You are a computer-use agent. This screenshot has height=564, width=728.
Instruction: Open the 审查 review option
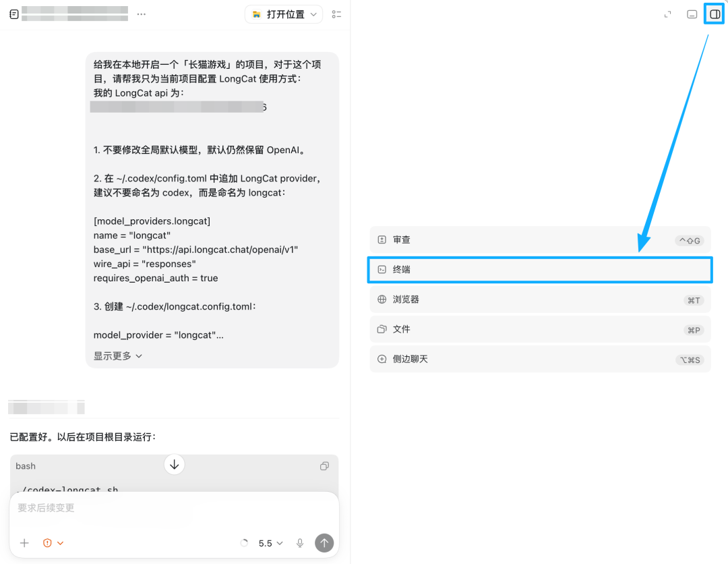click(540, 239)
